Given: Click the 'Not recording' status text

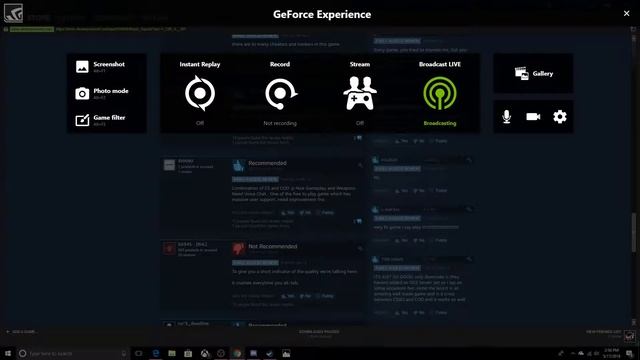Looking at the screenshot, I should coord(280,123).
